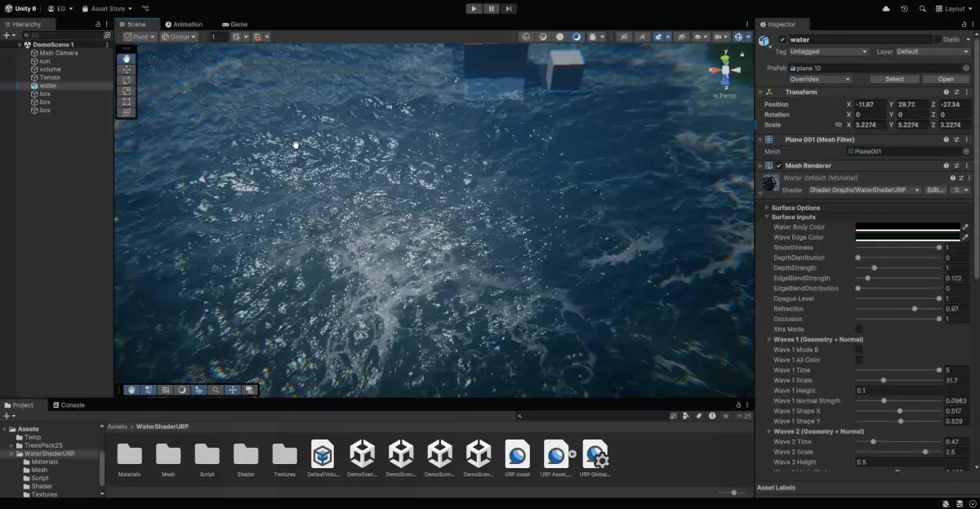980x509 pixels.
Task: Click the scene orientation gizmo
Action: pos(724,70)
